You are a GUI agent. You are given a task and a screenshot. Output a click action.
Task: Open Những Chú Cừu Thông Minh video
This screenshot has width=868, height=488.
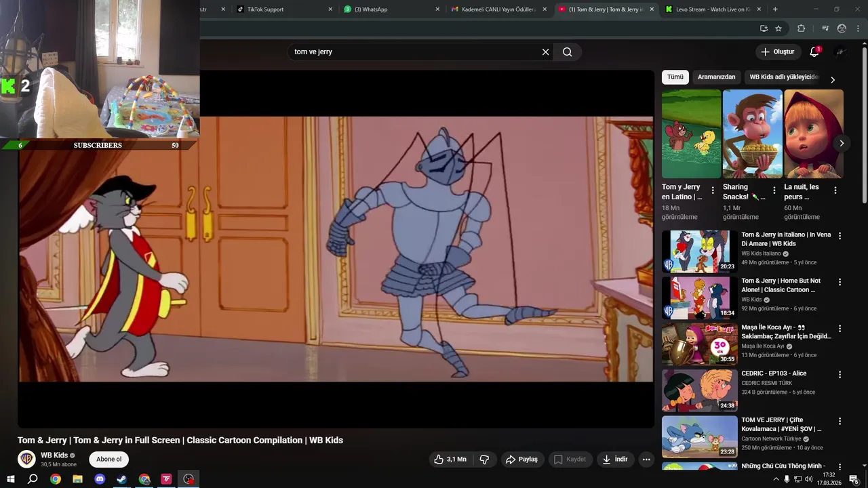pos(783,466)
